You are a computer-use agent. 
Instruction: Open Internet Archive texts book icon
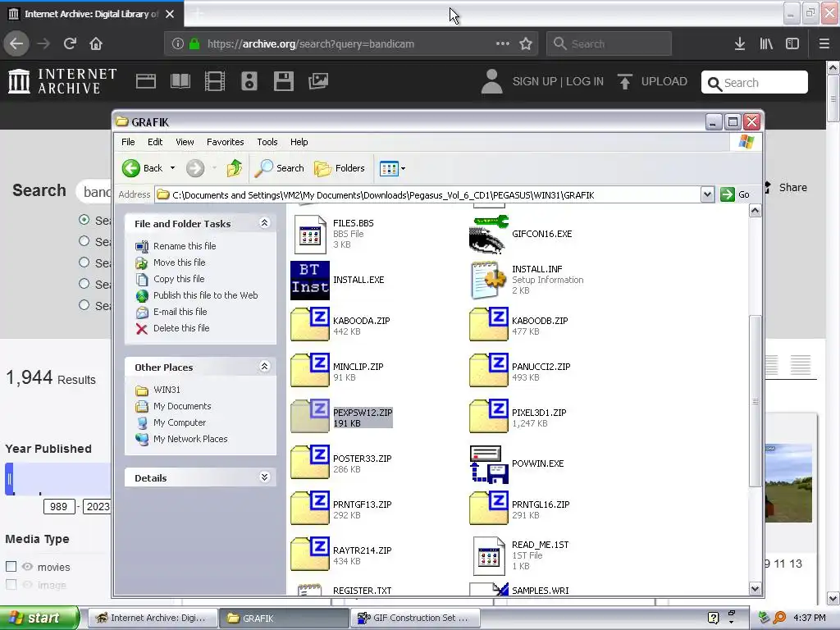(x=180, y=81)
